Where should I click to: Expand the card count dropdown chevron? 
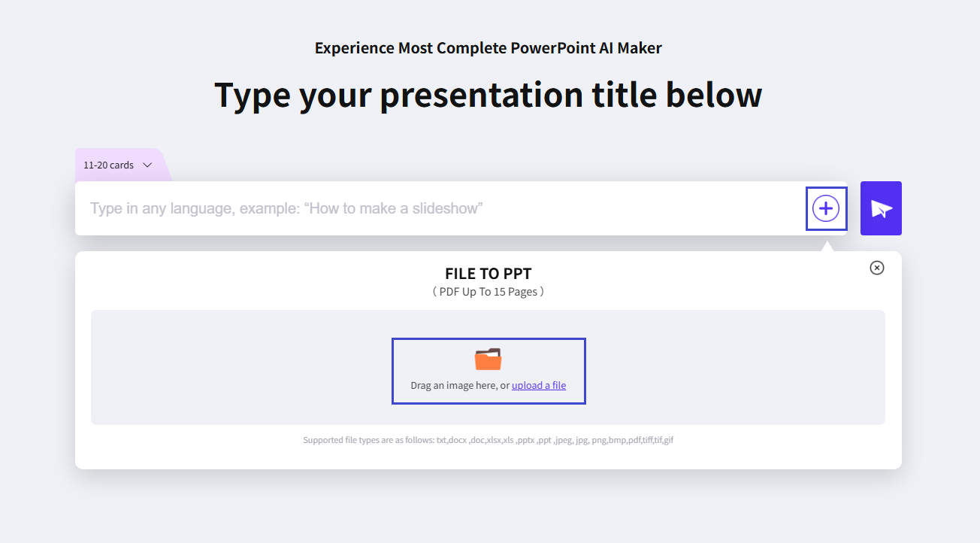click(x=147, y=165)
